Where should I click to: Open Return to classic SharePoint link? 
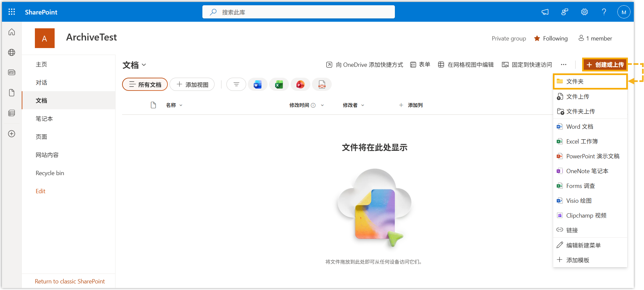pyautogui.click(x=70, y=281)
